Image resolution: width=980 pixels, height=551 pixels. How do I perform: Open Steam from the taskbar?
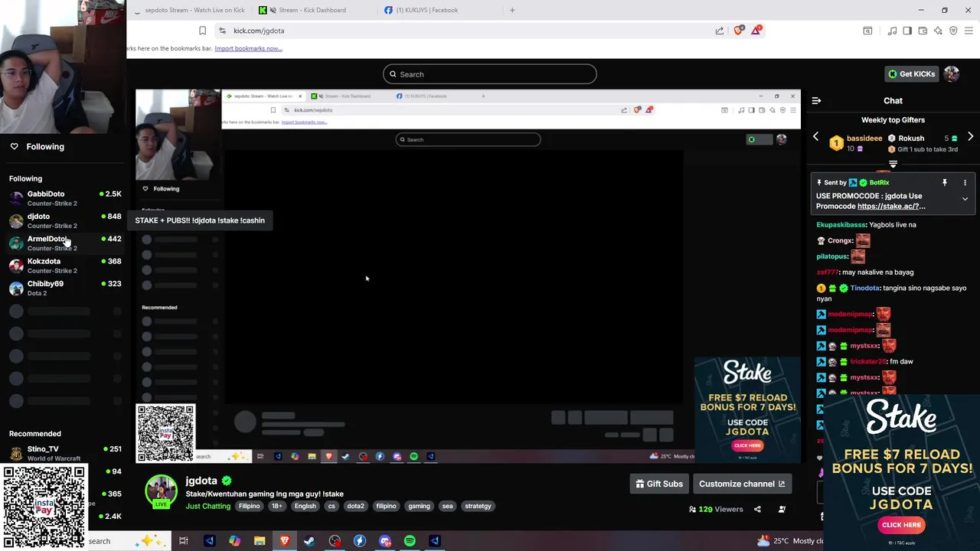point(309,541)
